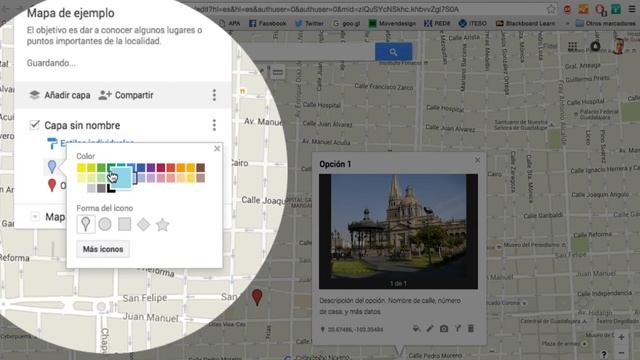The width and height of the screenshot is (640, 360).
Task: Select the square icon shape
Action: (x=124, y=224)
